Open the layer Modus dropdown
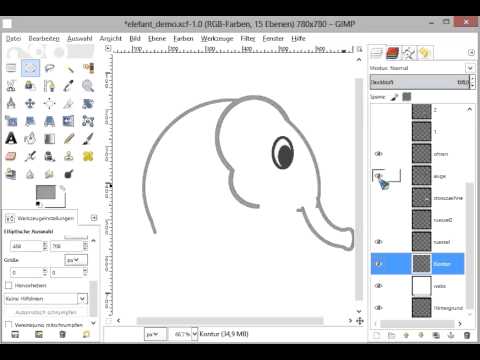The image size is (480, 360). click(470, 68)
